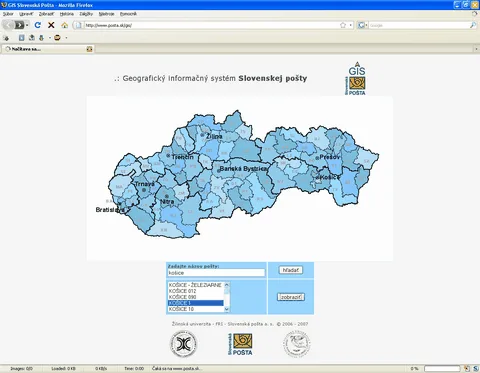The width and height of the screenshot is (480, 373).
Task: Click Trenčín on the Slovakia map
Action: 182,157
